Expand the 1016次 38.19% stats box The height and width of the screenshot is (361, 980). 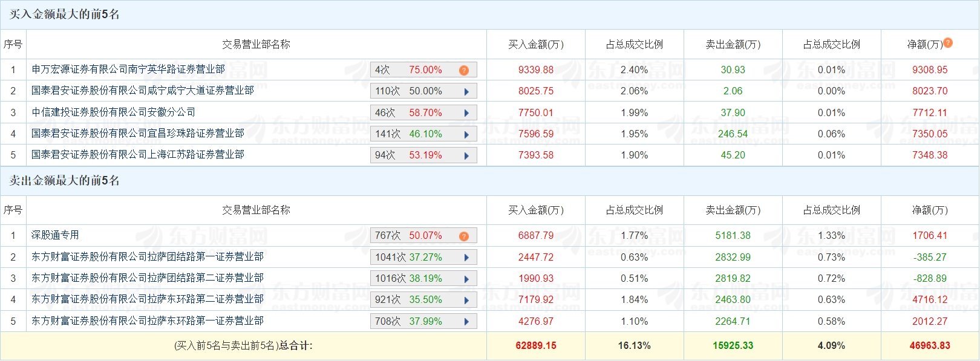point(423,279)
